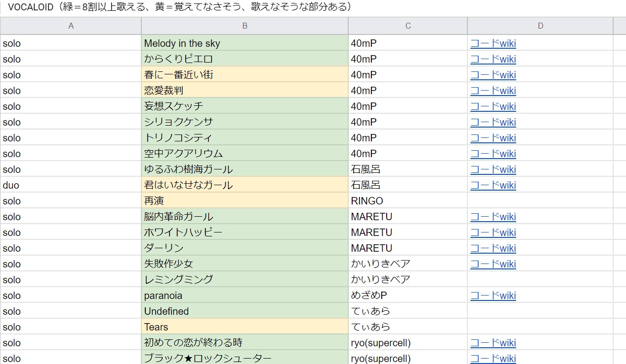Select てぃあら cell in Undefined row
Image resolution: width=626 pixels, height=364 pixels.
[408, 311]
